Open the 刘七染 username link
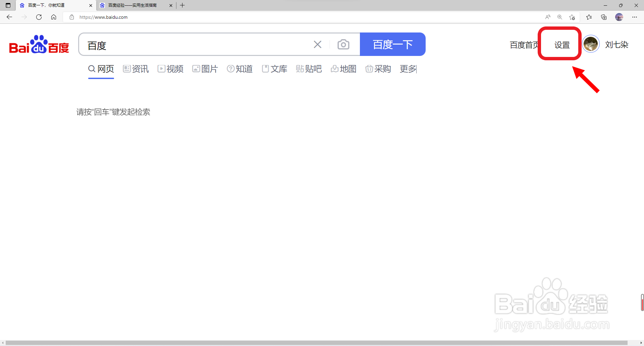Image resolution: width=644 pixels, height=346 pixels. pos(616,45)
